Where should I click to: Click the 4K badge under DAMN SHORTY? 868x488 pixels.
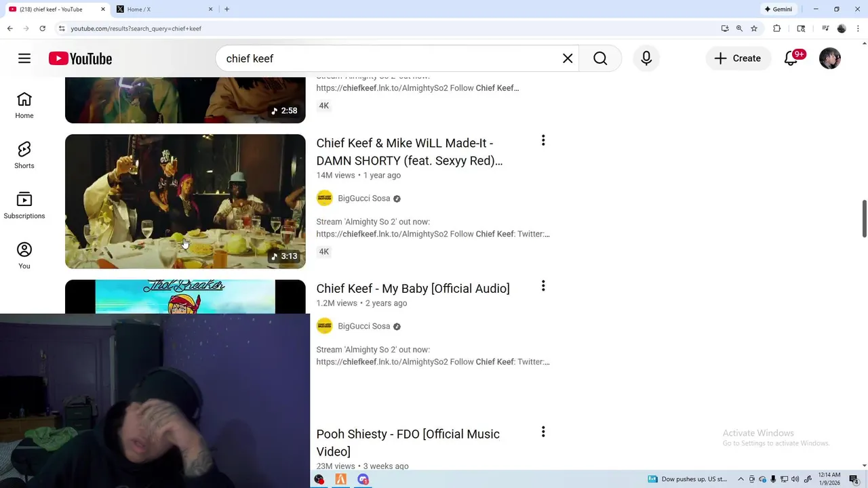(324, 251)
